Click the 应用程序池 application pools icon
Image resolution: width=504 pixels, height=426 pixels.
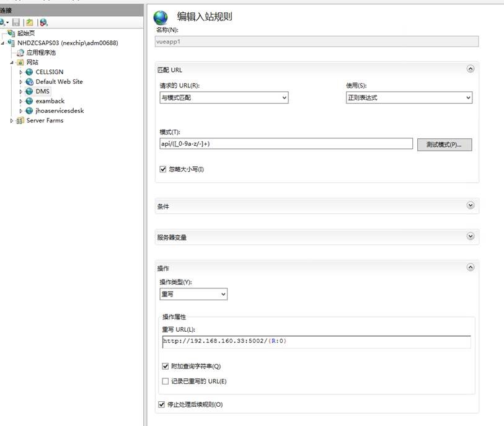click(20, 53)
